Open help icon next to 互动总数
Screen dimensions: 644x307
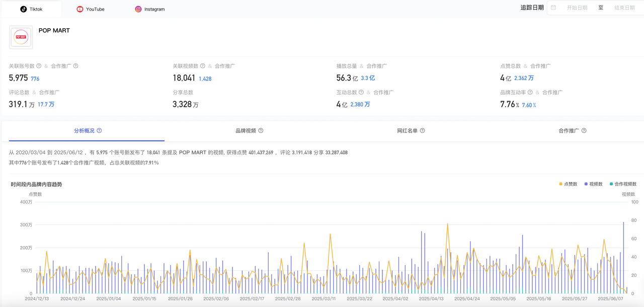[361, 92]
